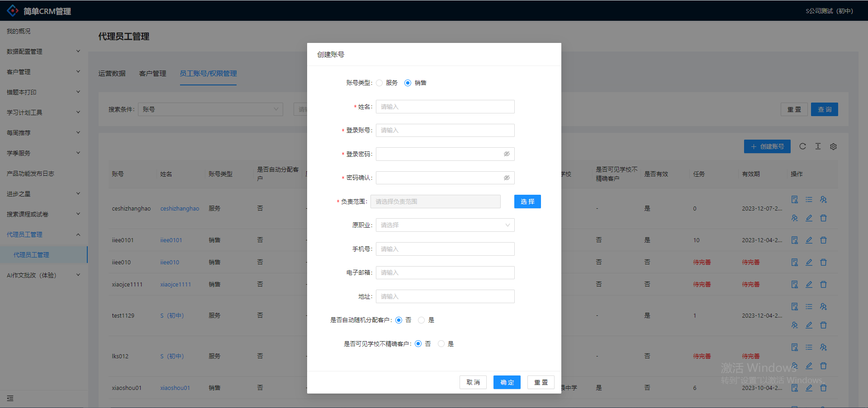Open the table column settings gear icon

click(x=833, y=146)
